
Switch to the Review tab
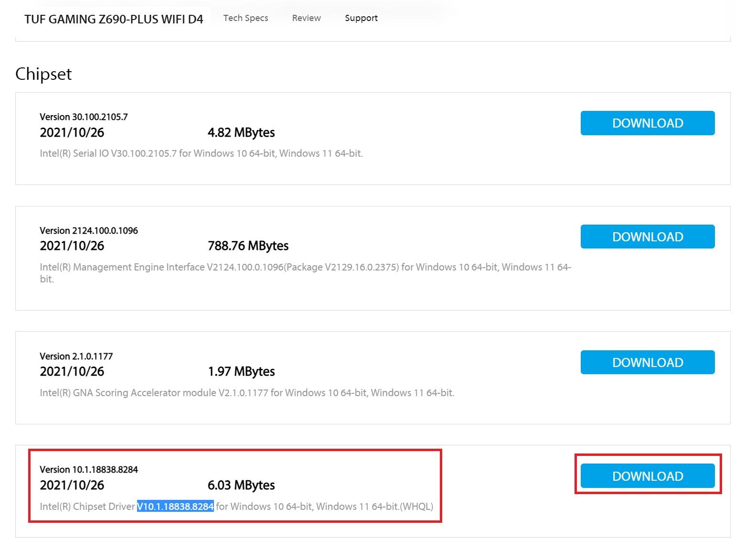coord(306,18)
